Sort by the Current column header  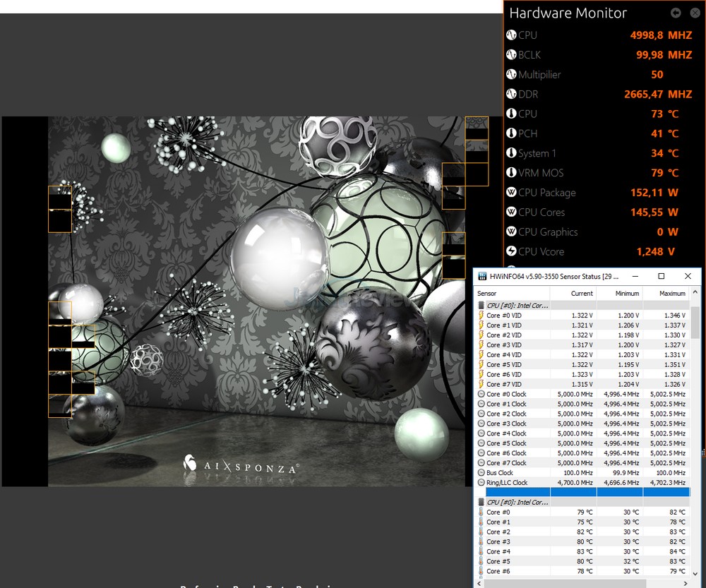[x=582, y=293]
